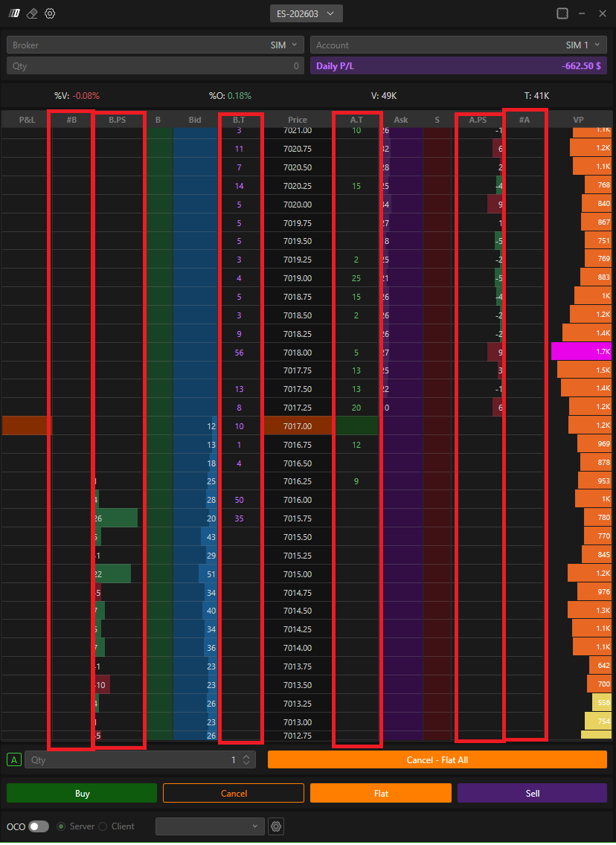Open the ES-202603 symbol dropdown
This screenshot has height=845, width=616.
tap(307, 13)
